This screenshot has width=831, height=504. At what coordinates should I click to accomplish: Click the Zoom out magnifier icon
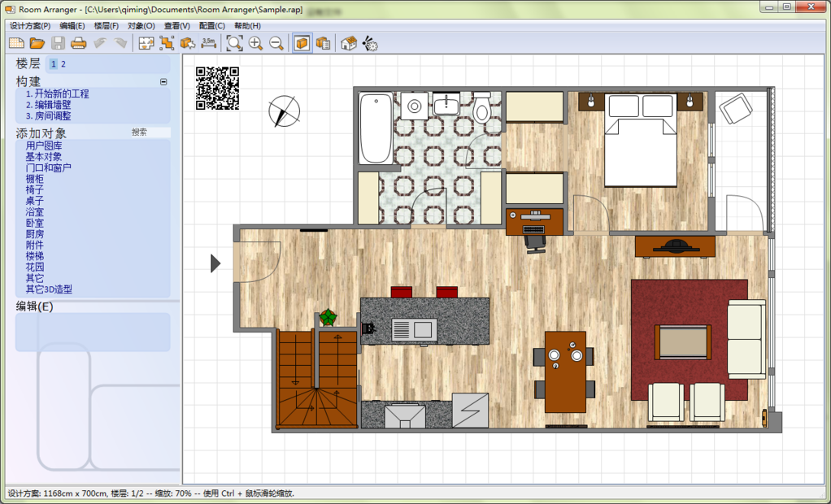pyautogui.click(x=276, y=43)
